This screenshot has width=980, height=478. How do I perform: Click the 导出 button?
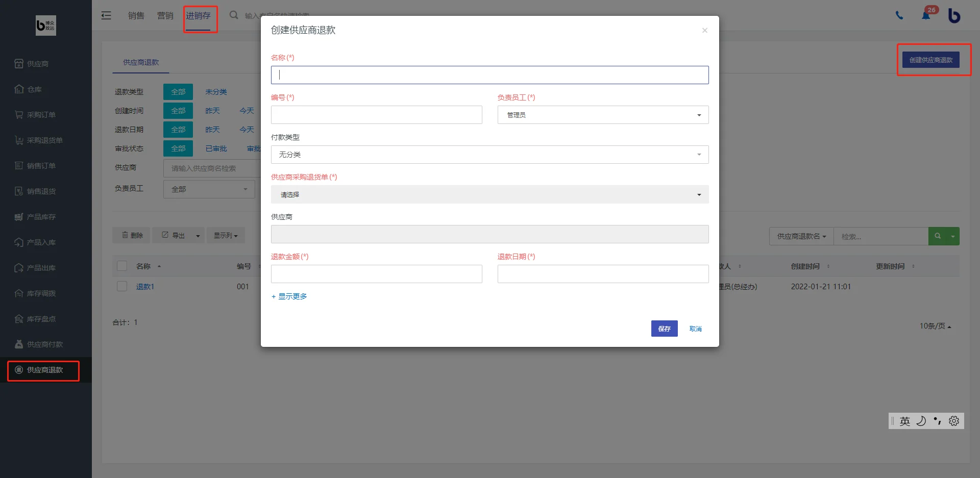pos(173,235)
